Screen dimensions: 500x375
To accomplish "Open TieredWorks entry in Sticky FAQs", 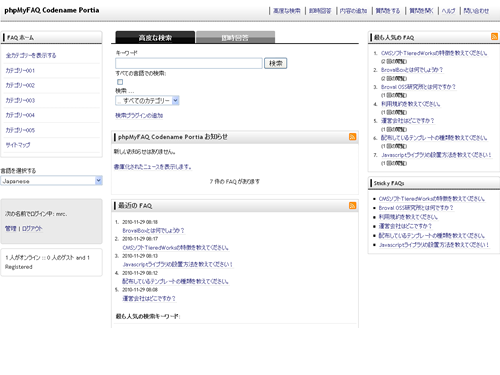I will [x=432, y=199].
